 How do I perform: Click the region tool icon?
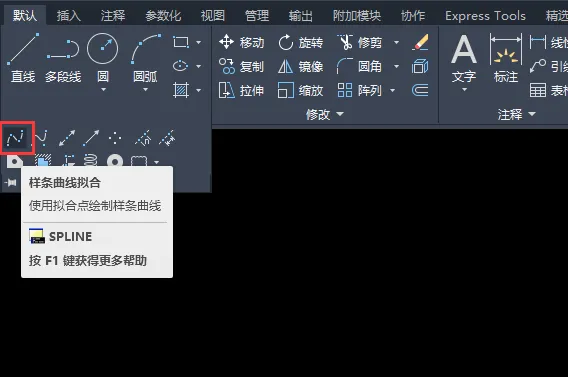coord(15,161)
